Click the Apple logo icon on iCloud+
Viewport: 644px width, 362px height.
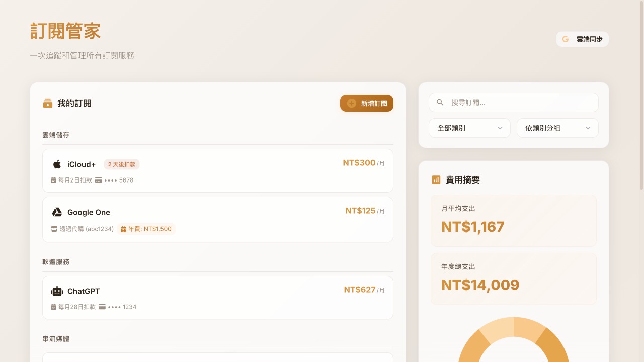57,164
